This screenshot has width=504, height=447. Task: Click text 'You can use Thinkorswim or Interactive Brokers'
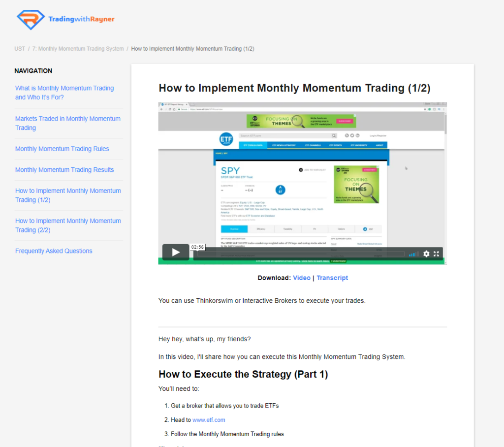[227, 301]
